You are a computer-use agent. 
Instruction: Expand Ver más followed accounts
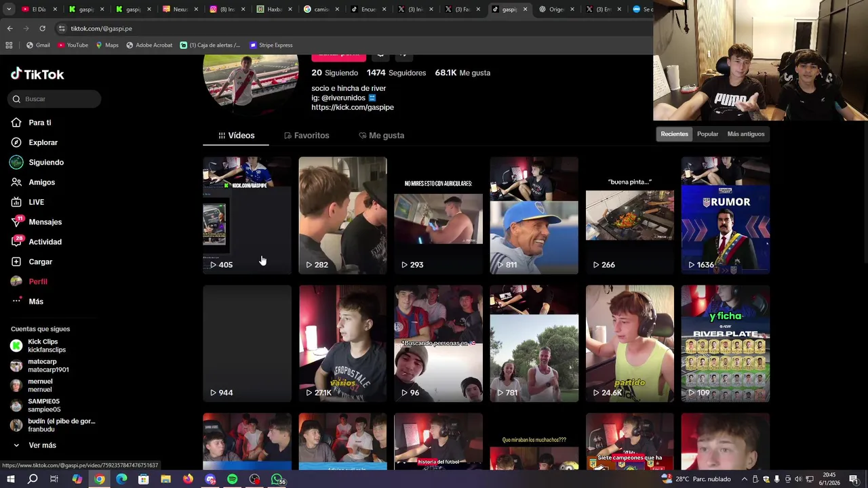pyautogui.click(x=35, y=445)
